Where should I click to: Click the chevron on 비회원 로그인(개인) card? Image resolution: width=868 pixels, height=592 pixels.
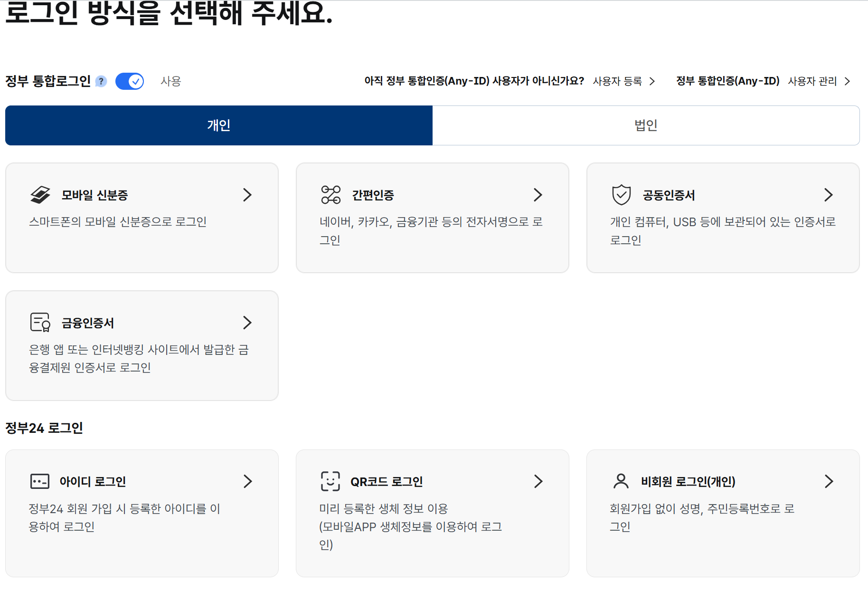829,481
